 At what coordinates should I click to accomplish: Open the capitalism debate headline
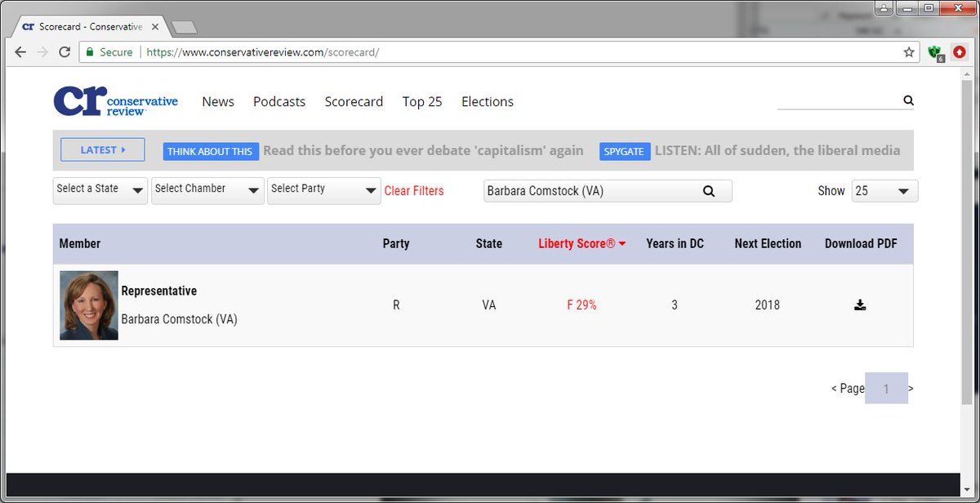coord(423,150)
